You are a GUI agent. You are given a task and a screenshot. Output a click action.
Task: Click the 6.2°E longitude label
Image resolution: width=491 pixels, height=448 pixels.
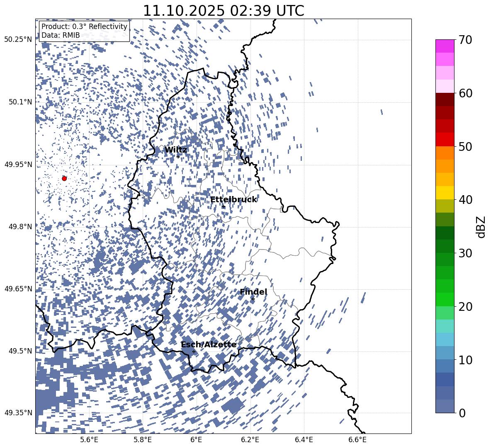tap(250, 440)
